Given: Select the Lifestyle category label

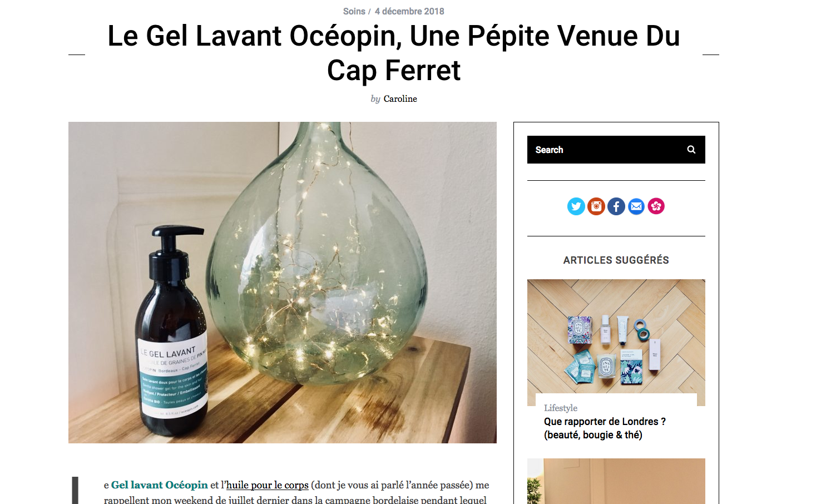Looking at the screenshot, I should (561, 408).
